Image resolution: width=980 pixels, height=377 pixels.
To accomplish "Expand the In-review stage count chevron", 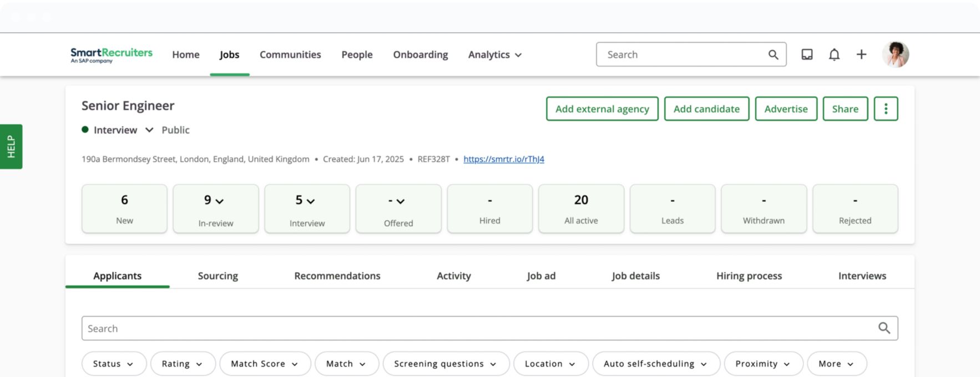I will click(220, 201).
